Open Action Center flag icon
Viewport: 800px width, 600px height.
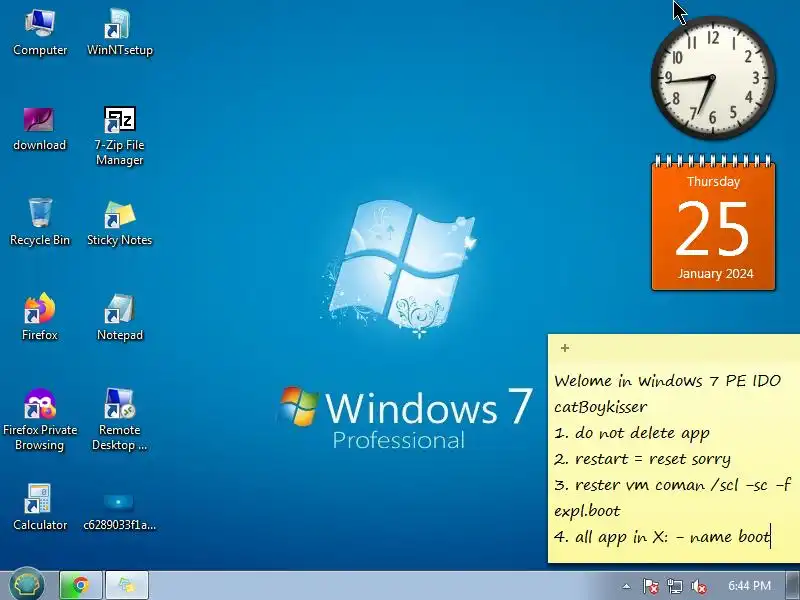point(650,586)
